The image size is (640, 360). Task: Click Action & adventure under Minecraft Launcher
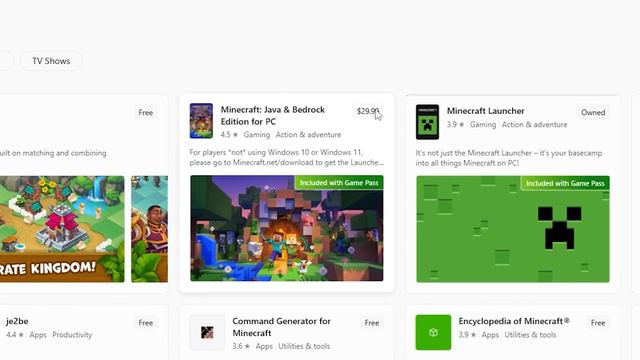(534, 124)
